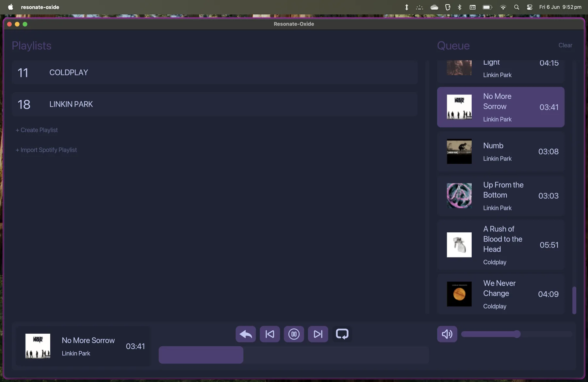Click the 03:08 duration of Numb

pyautogui.click(x=548, y=152)
